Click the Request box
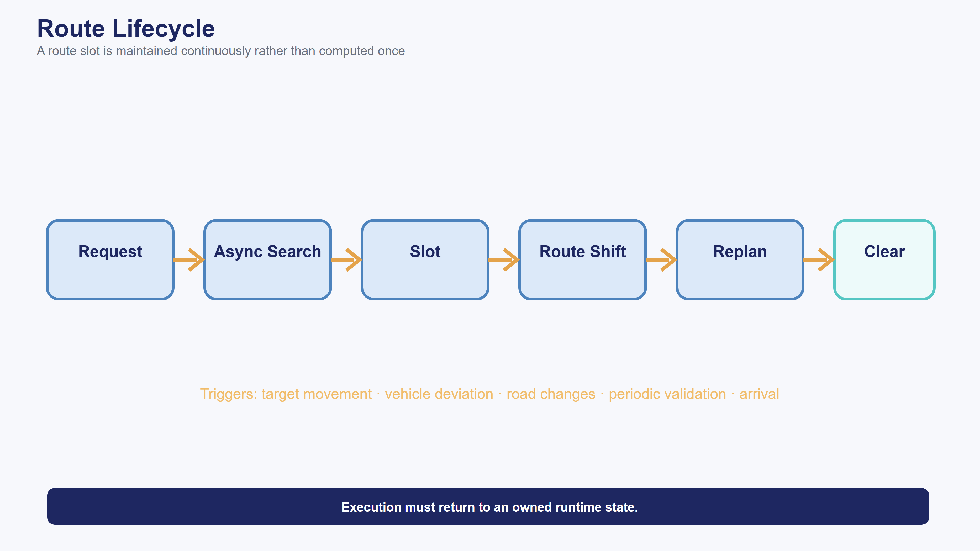The width and height of the screenshot is (980, 551). tap(110, 260)
